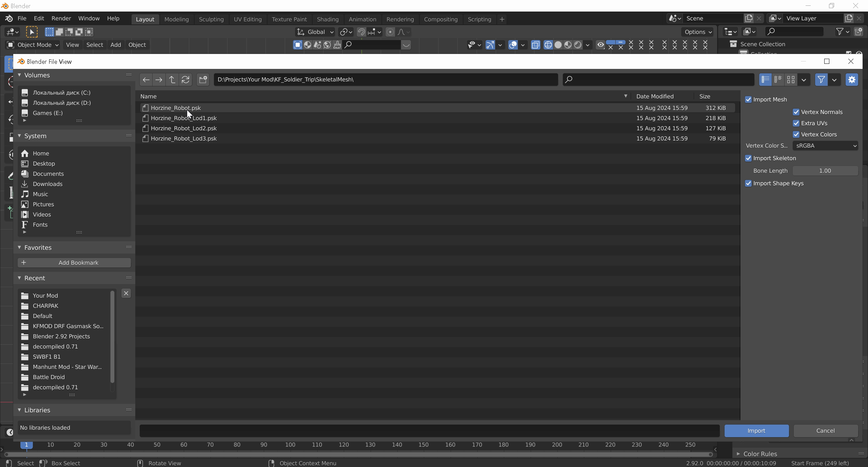Uncheck Import Mesh checkbox

click(x=748, y=99)
